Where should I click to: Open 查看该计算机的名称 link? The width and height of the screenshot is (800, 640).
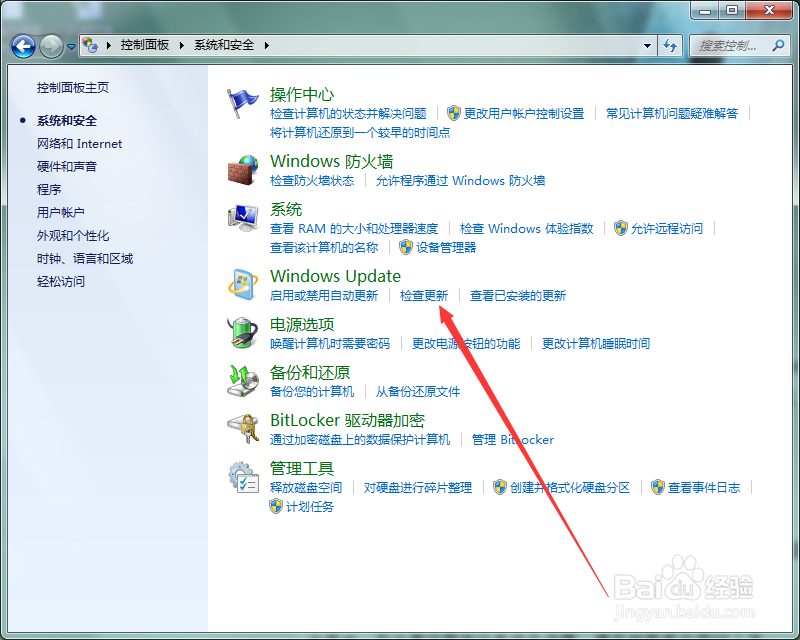coord(324,248)
